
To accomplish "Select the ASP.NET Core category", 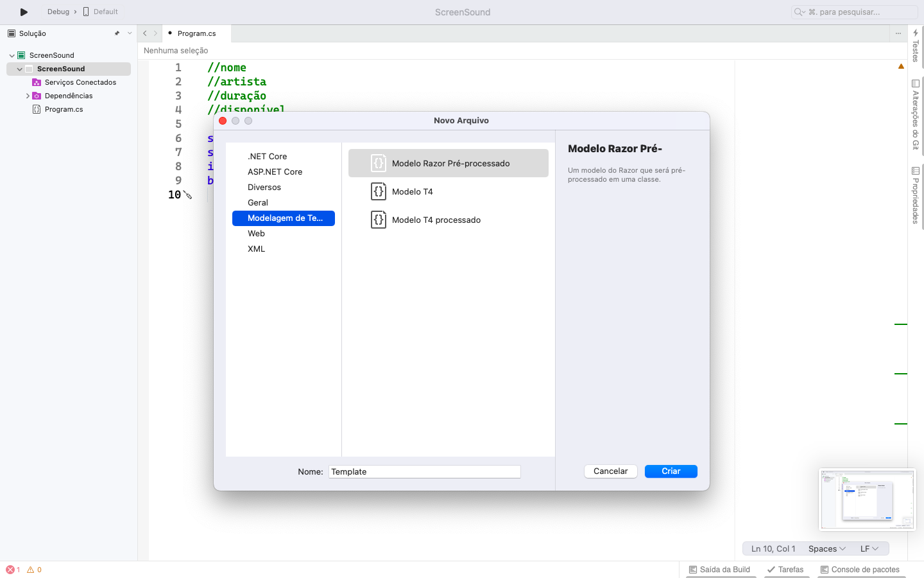I will 284,171.
